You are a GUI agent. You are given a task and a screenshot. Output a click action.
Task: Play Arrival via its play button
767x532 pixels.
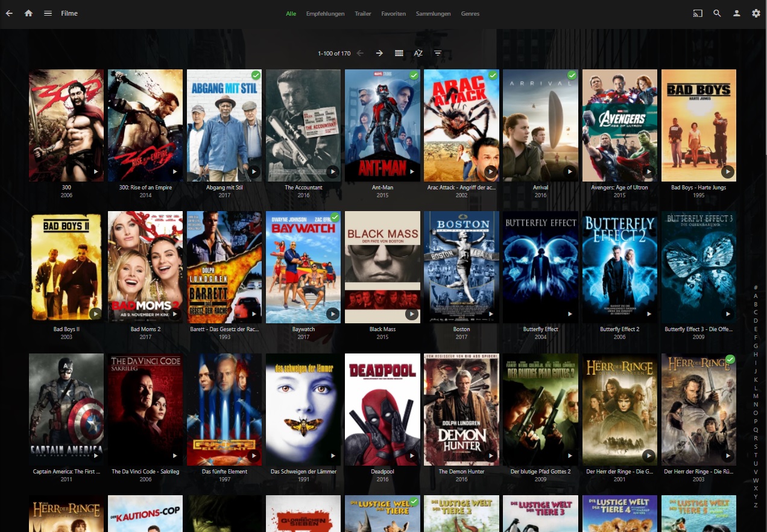pos(570,172)
